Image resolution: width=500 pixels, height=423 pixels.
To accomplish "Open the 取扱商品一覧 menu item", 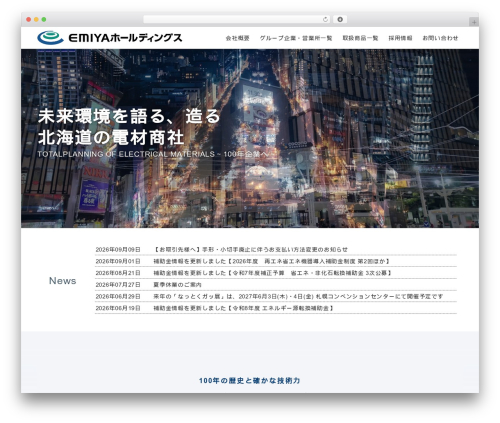I will pos(360,38).
